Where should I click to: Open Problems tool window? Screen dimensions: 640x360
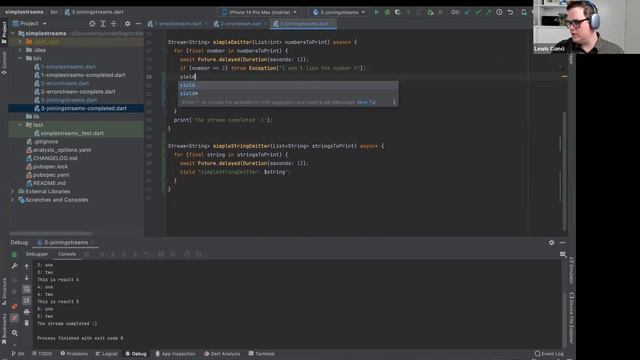tap(74, 354)
